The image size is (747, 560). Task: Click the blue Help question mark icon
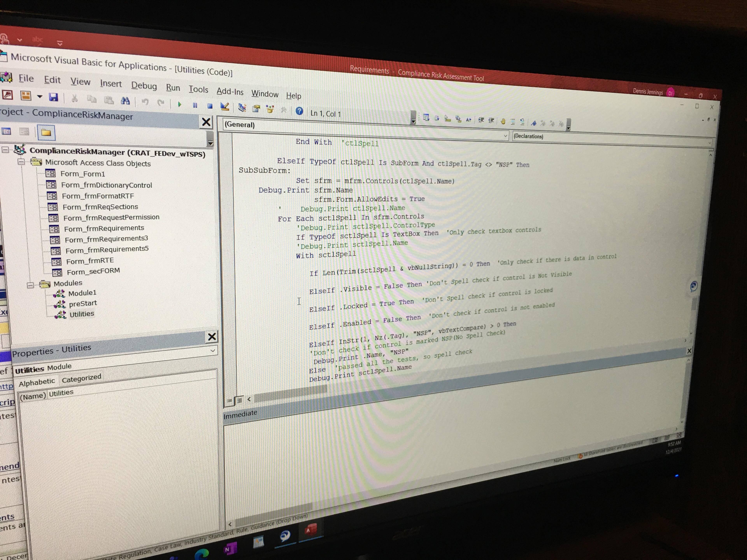click(299, 111)
